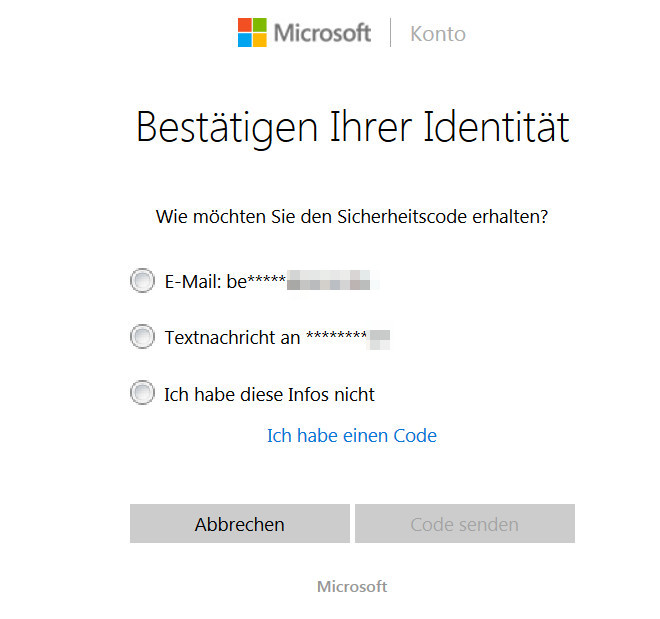Click the Konto label in the header
This screenshot has width=660, height=619.
click(x=438, y=34)
